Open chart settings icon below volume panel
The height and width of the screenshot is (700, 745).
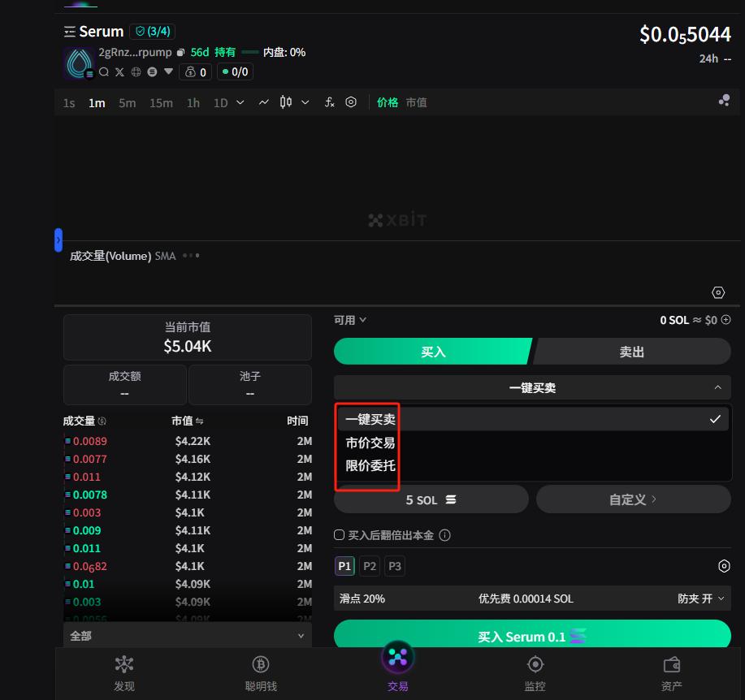(718, 292)
